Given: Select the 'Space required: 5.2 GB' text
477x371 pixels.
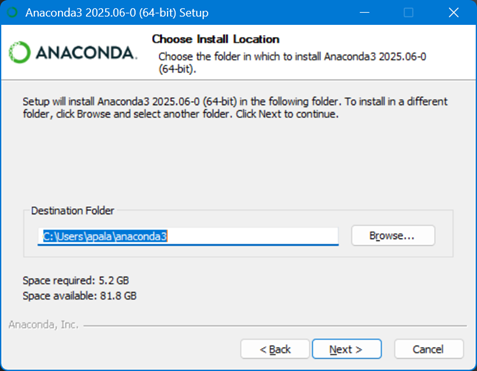Looking at the screenshot, I should click(x=76, y=280).
